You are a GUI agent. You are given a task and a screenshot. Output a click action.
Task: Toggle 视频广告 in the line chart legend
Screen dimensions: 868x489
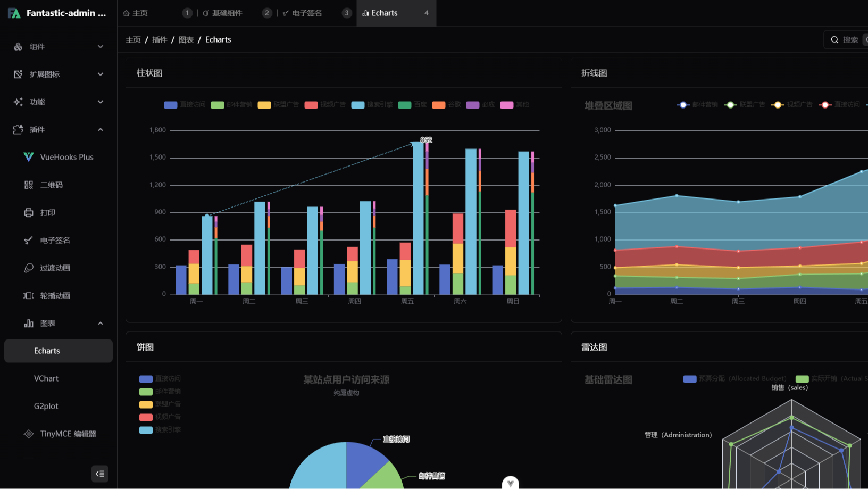pyautogui.click(x=792, y=105)
